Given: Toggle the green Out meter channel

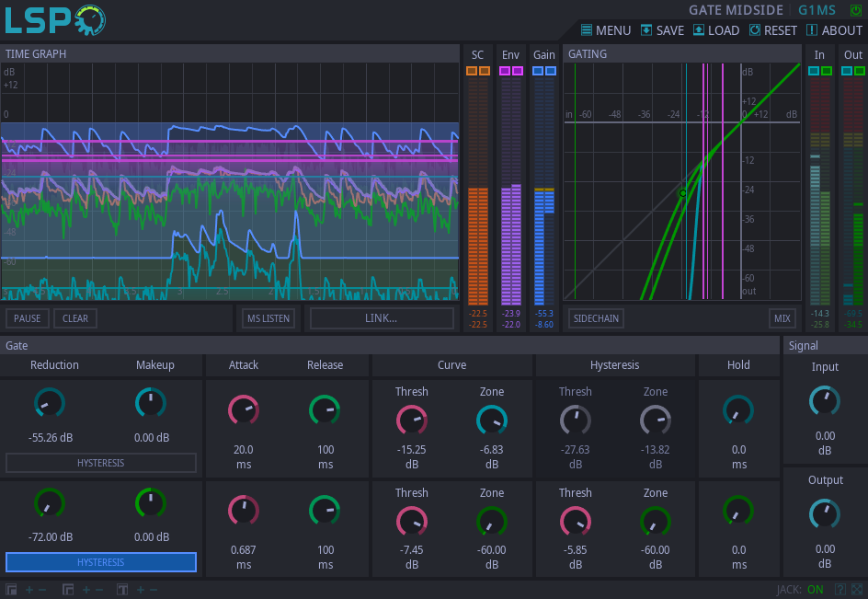Looking at the screenshot, I should (x=860, y=71).
